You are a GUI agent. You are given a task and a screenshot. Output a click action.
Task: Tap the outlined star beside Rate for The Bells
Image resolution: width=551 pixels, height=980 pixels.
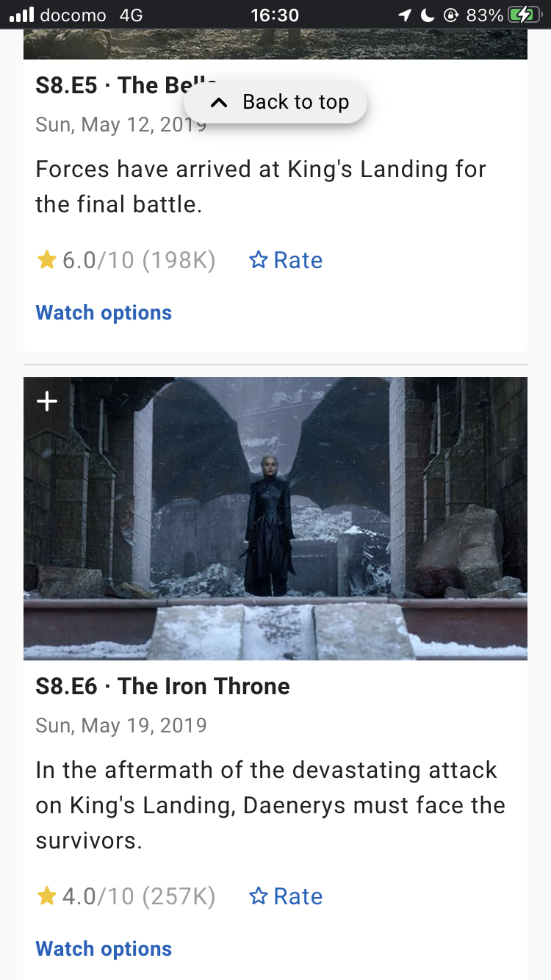(258, 260)
